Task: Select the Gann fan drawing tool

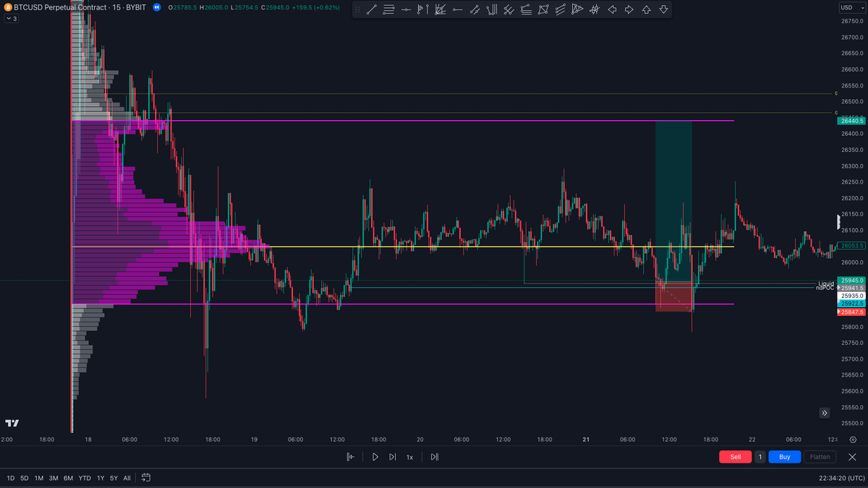Action: pyautogui.click(x=441, y=10)
